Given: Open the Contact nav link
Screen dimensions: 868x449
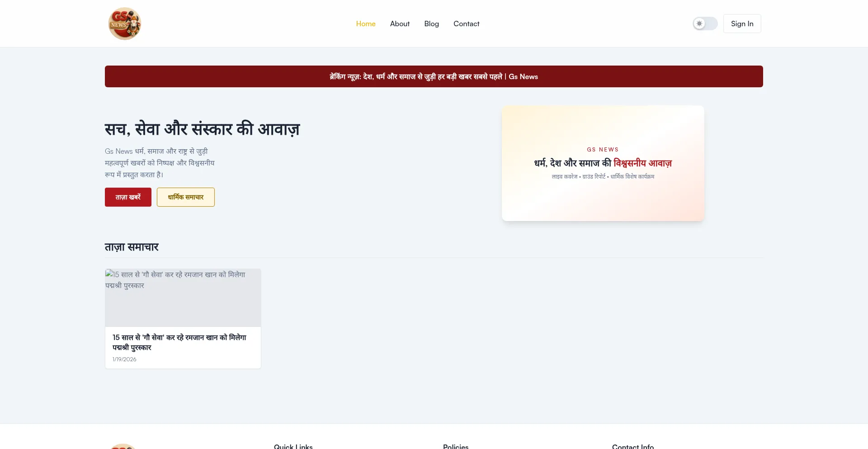Looking at the screenshot, I should pyautogui.click(x=466, y=24).
